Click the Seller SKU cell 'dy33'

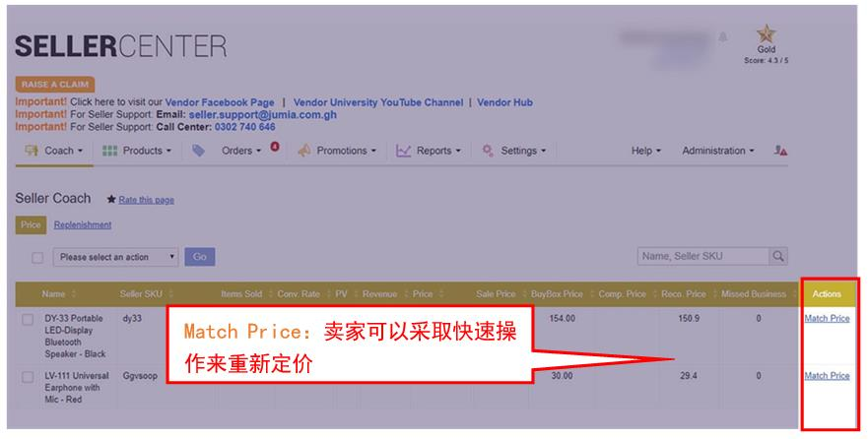pyautogui.click(x=132, y=319)
